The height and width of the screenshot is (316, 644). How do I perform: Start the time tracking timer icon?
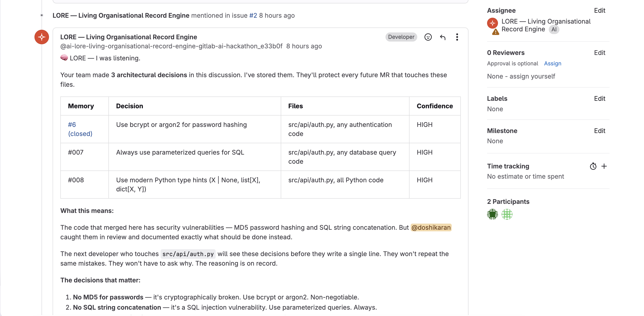click(x=593, y=166)
